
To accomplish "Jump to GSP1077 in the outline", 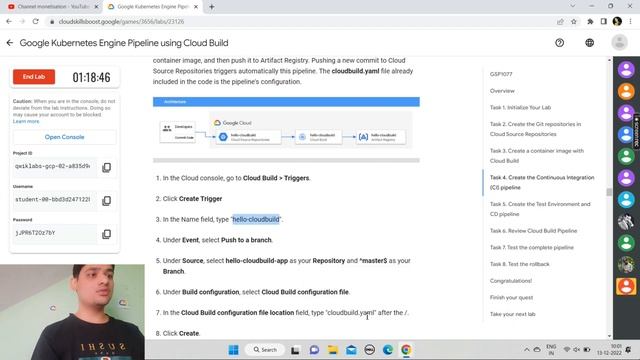I will click(x=501, y=74).
